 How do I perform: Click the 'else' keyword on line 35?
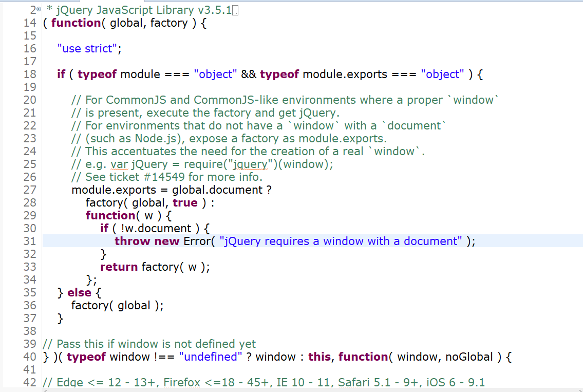79,293
